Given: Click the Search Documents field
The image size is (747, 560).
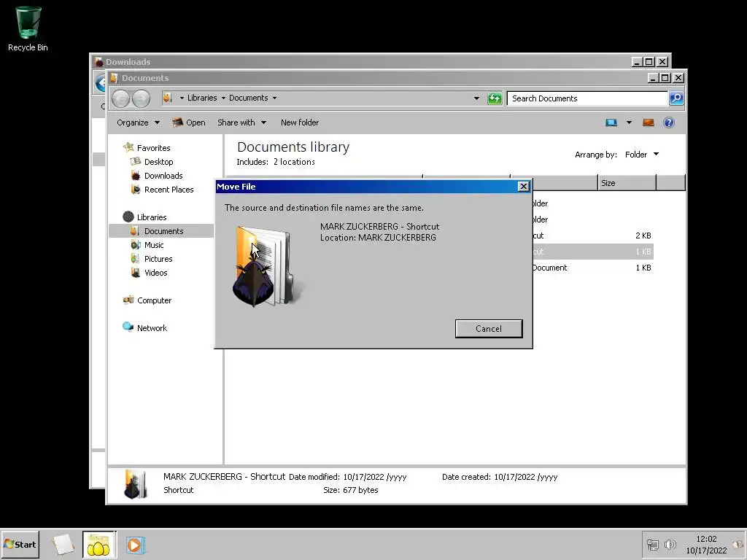Looking at the screenshot, I should click(587, 98).
